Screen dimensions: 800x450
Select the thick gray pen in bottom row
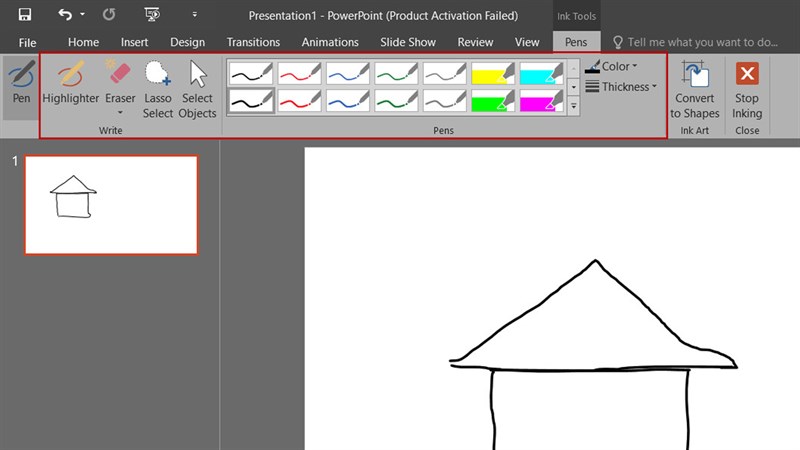tap(445, 101)
